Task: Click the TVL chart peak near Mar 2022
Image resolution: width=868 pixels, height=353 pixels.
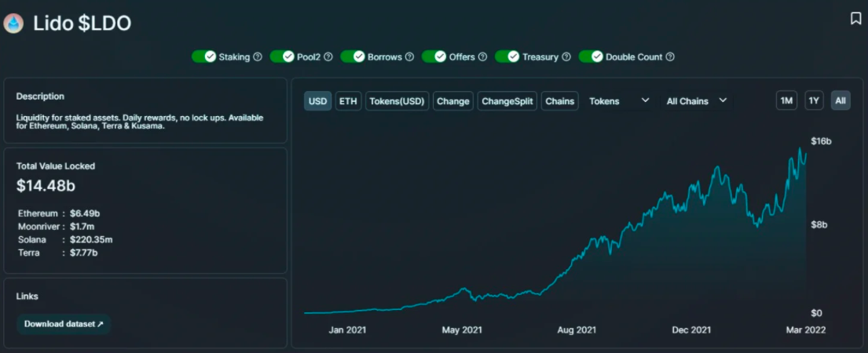Action: click(800, 148)
